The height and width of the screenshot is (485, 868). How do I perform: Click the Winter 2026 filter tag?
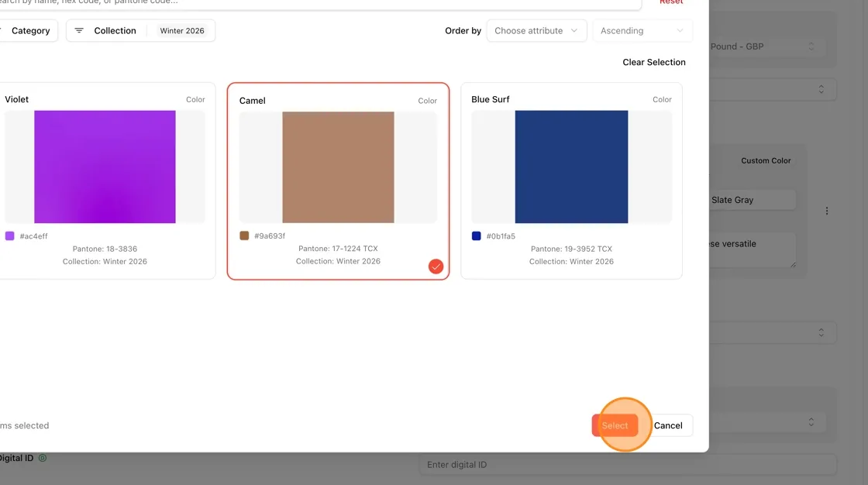pyautogui.click(x=182, y=30)
